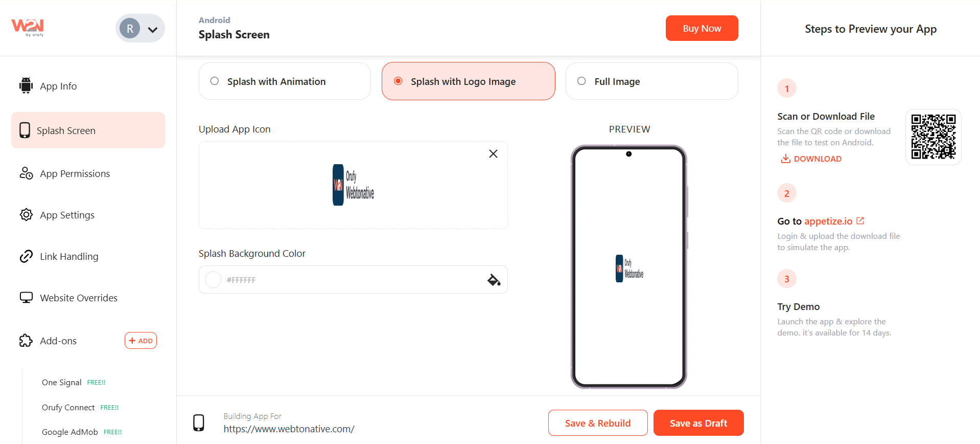The height and width of the screenshot is (444, 980).
Task: Click the puzzle piece Add-ons icon
Action: 26,341
